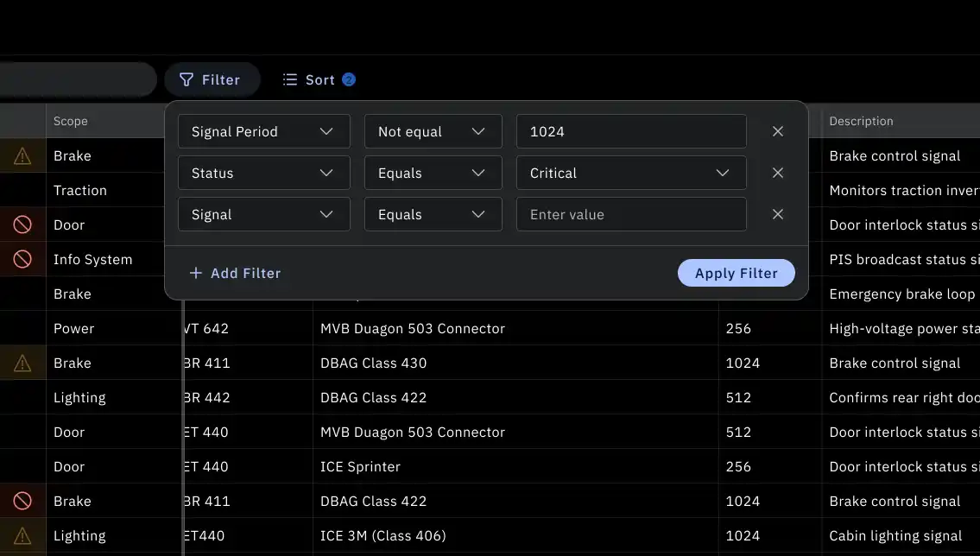The image size is (980, 556).
Task: Click warning icon on first Brake row
Action: click(22, 155)
